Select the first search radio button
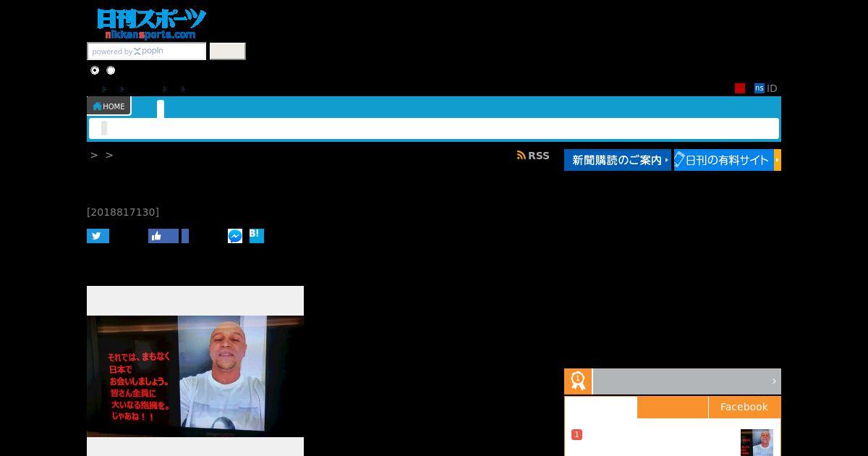The height and width of the screenshot is (456, 868). click(x=95, y=70)
